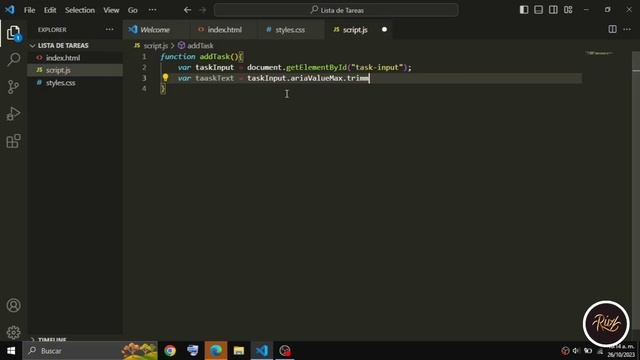640x360 pixels.
Task: Click the "task-input" string in code
Action: pyautogui.click(x=377, y=67)
